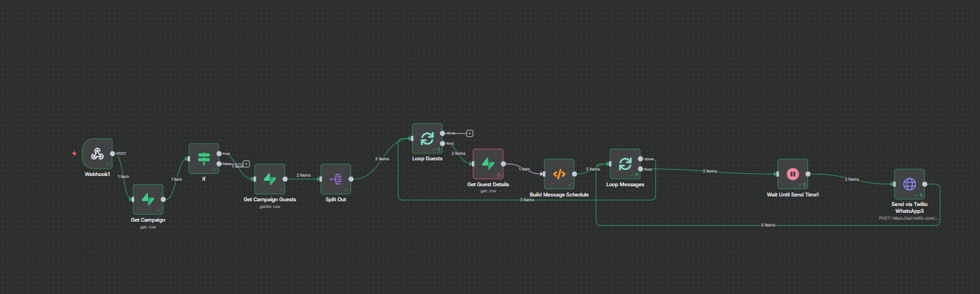Click the "Loop Guests" node label

coord(428,159)
